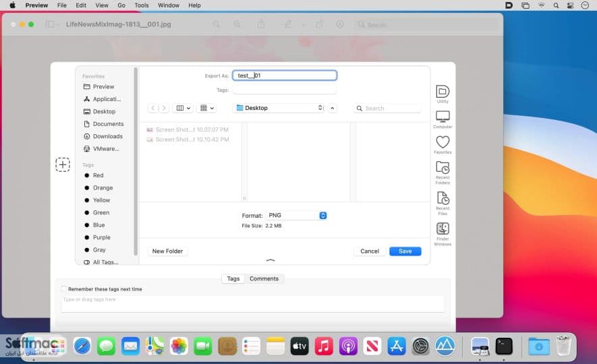Select Screen Shot 10.10.42 PM file
Image resolution: width=597 pixels, height=364 pixels.
pyautogui.click(x=188, y=140)
